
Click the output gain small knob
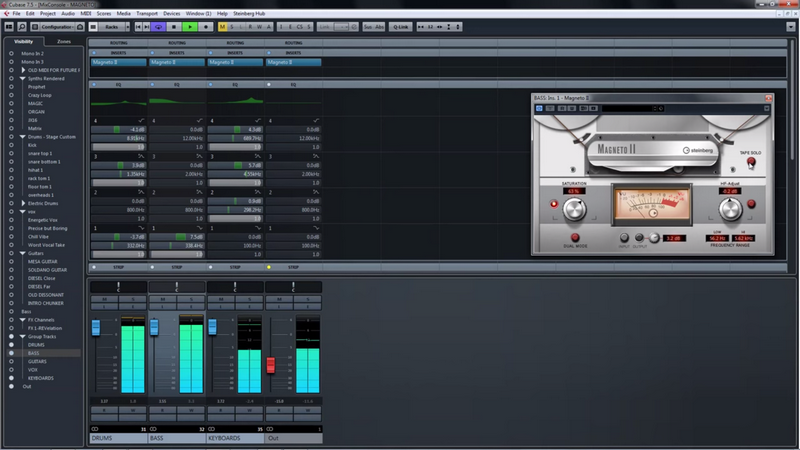(x=654, y=238)
